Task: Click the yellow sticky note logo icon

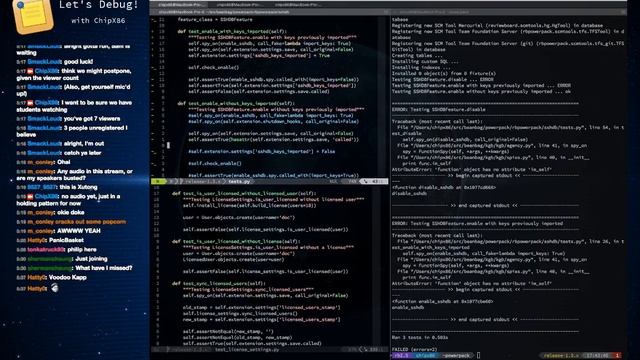Action: pyautogui.click(x=33, y=16)
